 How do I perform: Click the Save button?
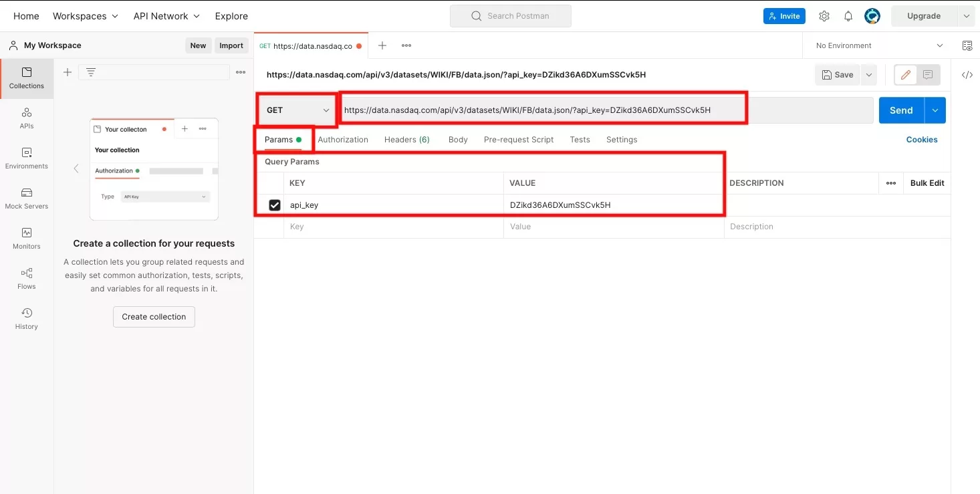point(838,75)
